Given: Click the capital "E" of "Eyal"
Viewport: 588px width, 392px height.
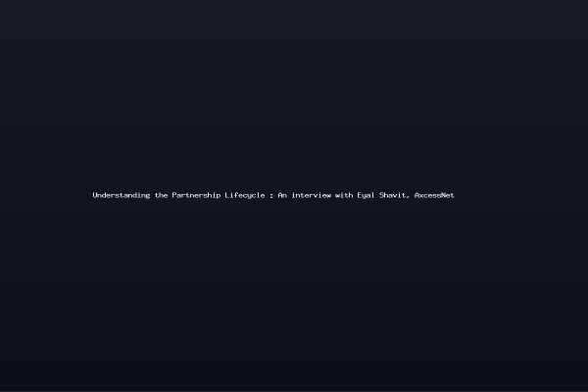Looking at the screenshot, I should pos(360,195).
